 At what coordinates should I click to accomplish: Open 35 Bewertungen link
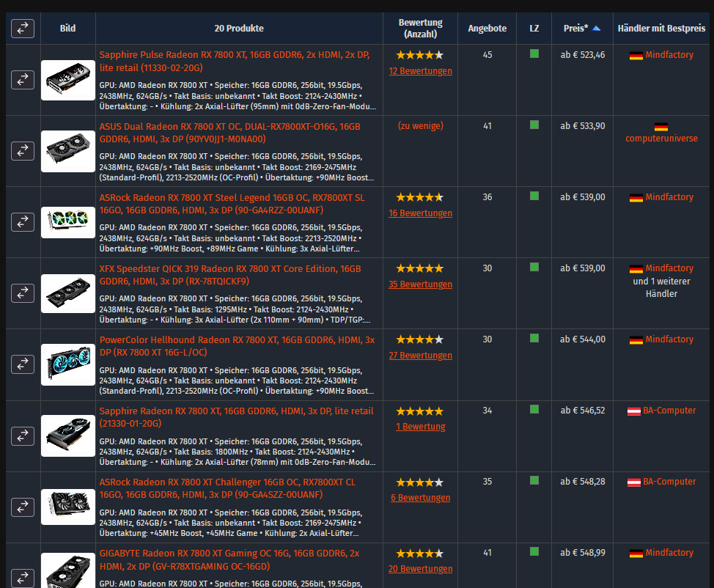[420, 284]
